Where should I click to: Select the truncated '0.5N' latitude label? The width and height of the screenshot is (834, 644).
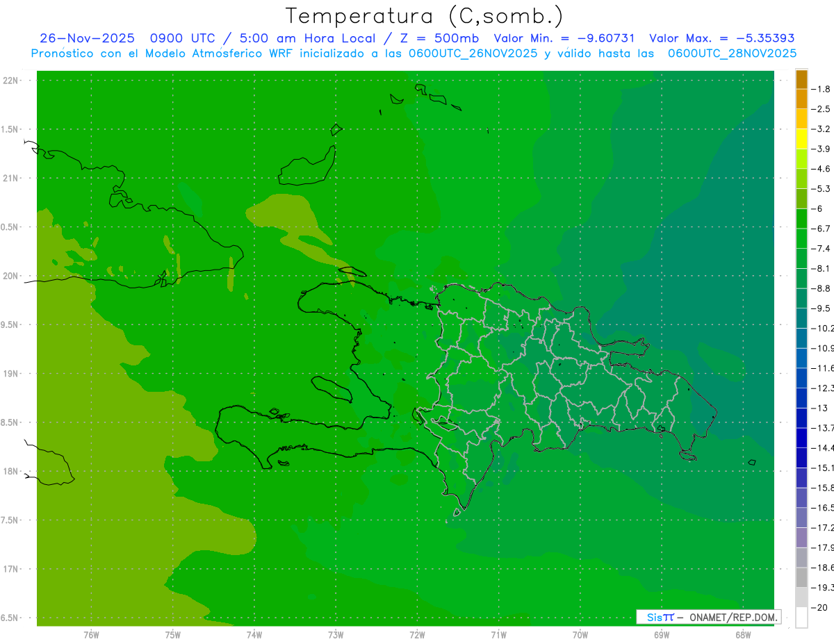tap(9, 227)
